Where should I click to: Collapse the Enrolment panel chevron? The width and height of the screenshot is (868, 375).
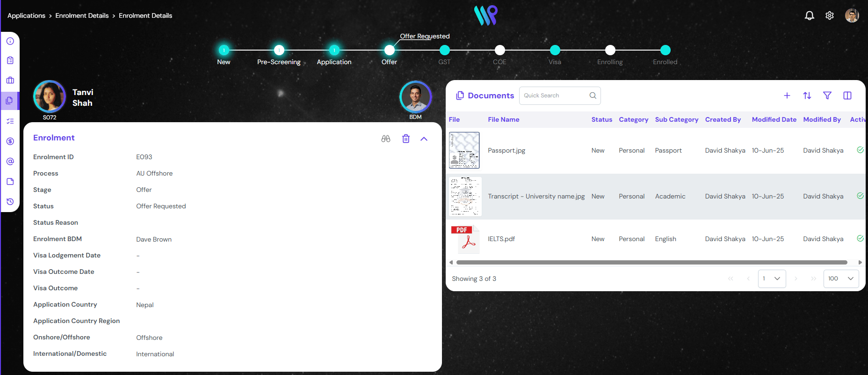[424, 139]
